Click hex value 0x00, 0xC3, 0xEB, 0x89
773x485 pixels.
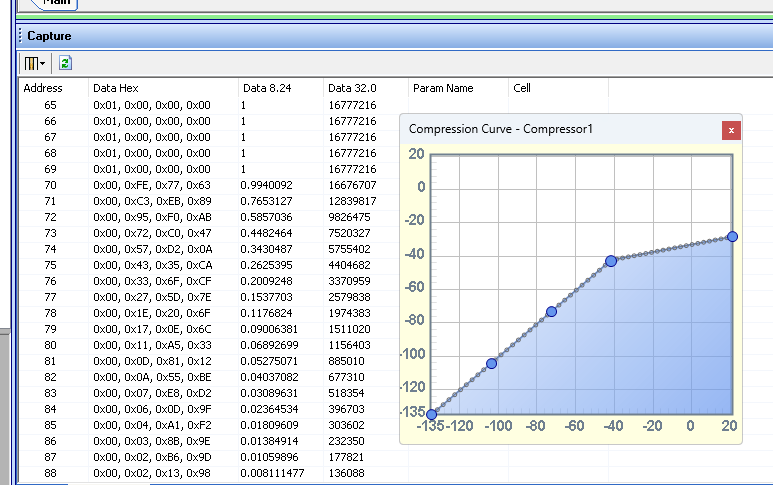pos(152,201)
